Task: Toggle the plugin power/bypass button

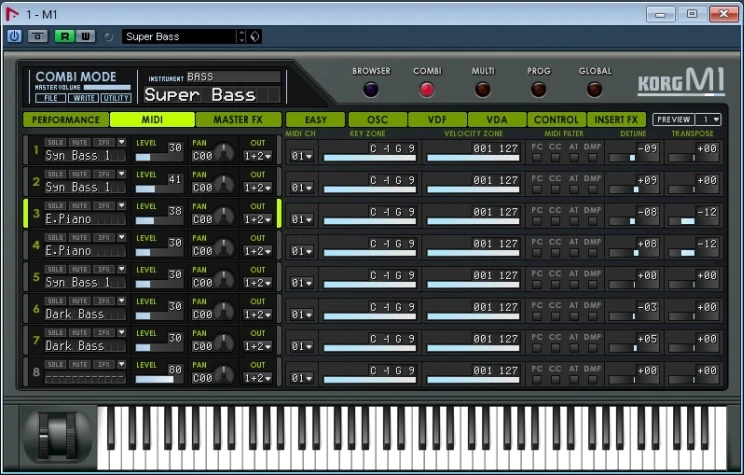Action: click(x=15, y=37)
